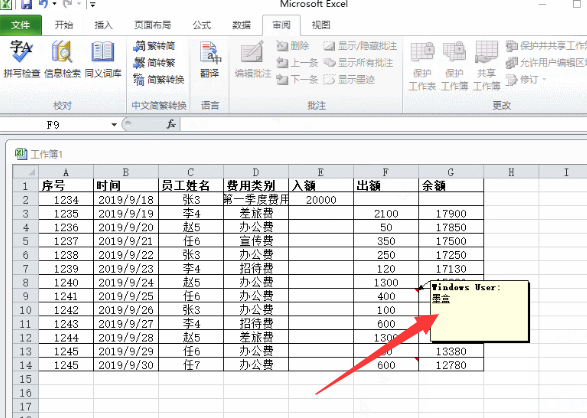The height and width of the screenshot is (418, 587).
Task: Click the header cell 余额
Action: pos(451,186)
